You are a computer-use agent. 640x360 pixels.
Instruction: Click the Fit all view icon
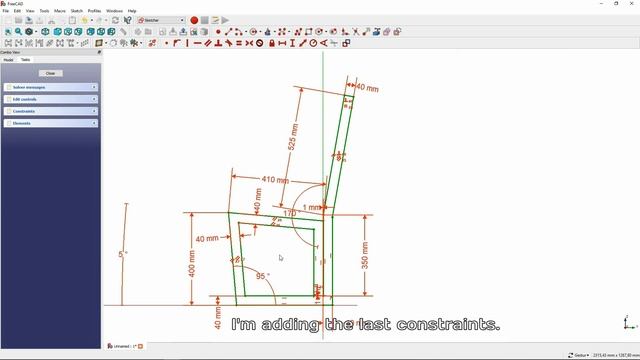coord(8,31)
